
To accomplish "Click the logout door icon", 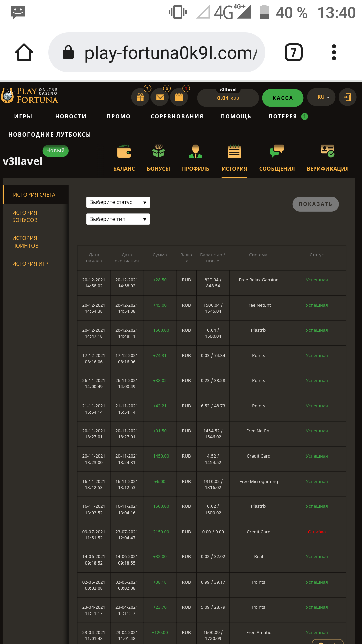I will pos(347,97).
